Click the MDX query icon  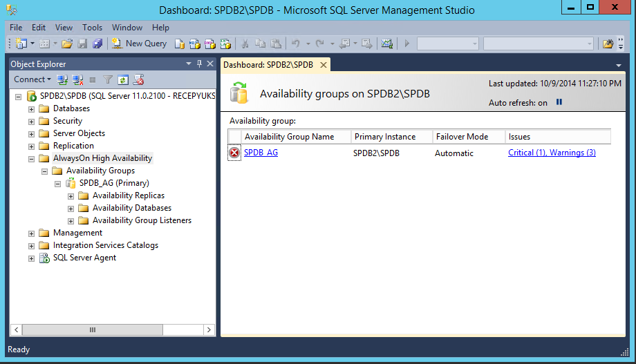coord(195,44)
